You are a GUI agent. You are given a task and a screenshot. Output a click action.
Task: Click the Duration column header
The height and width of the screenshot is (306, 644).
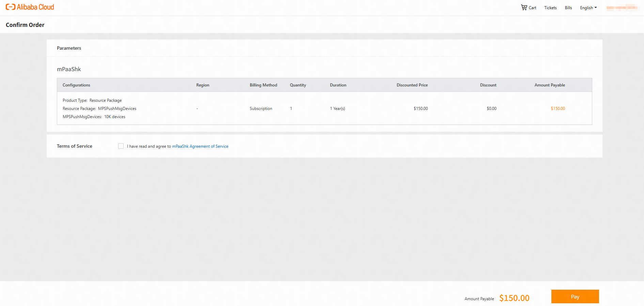(x=338, y=85)
